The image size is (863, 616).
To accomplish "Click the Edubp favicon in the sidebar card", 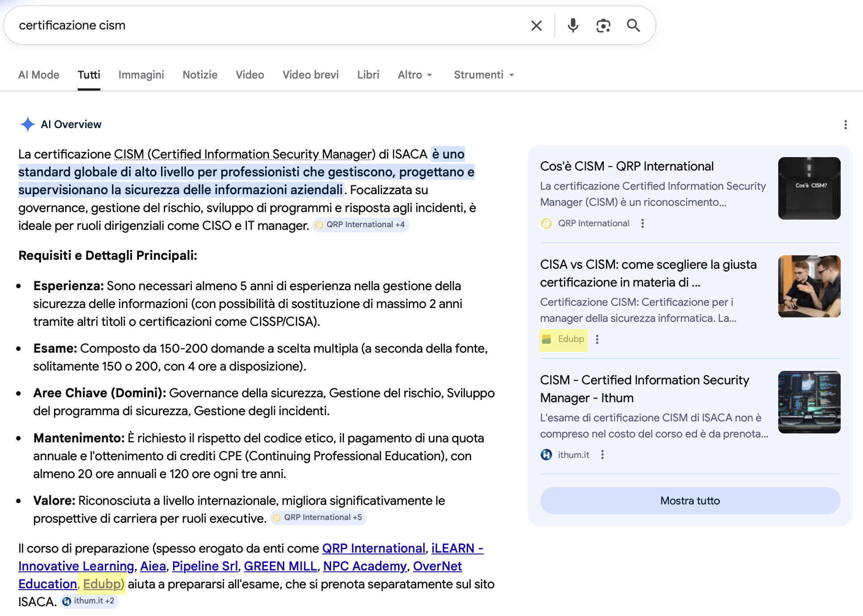I will [x=546, y=339].
